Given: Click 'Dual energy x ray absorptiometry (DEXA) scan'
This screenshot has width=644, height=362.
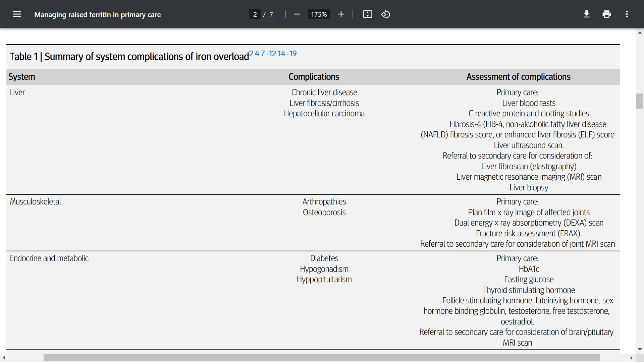Looking at the screenshot, I should pyautogui.click(x=529, y=223).
